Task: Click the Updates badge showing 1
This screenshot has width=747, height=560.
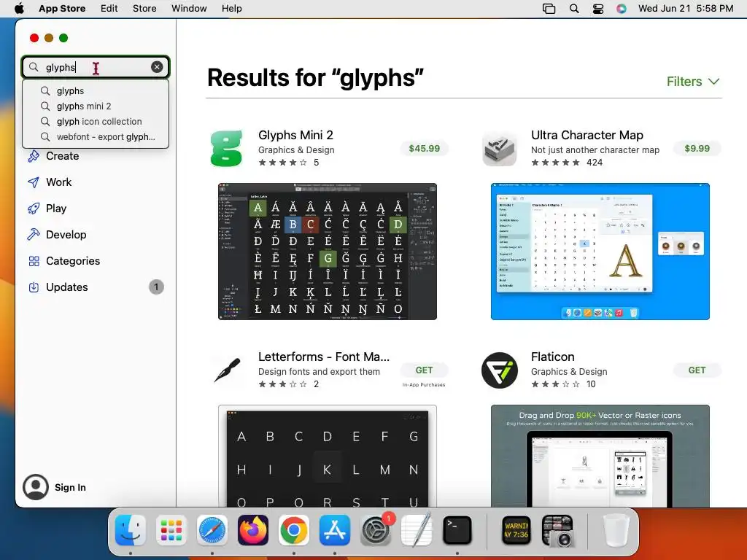Action: 156,287
